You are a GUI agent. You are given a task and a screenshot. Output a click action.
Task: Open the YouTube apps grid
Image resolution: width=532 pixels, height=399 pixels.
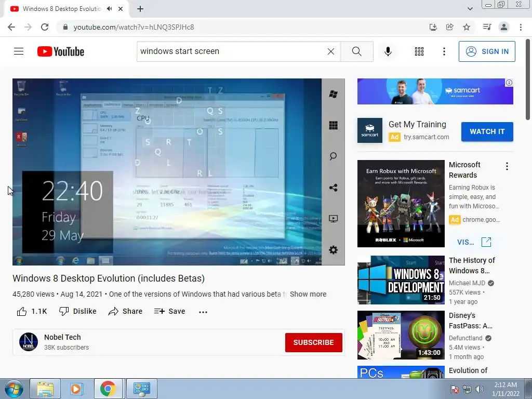[419, 51]
